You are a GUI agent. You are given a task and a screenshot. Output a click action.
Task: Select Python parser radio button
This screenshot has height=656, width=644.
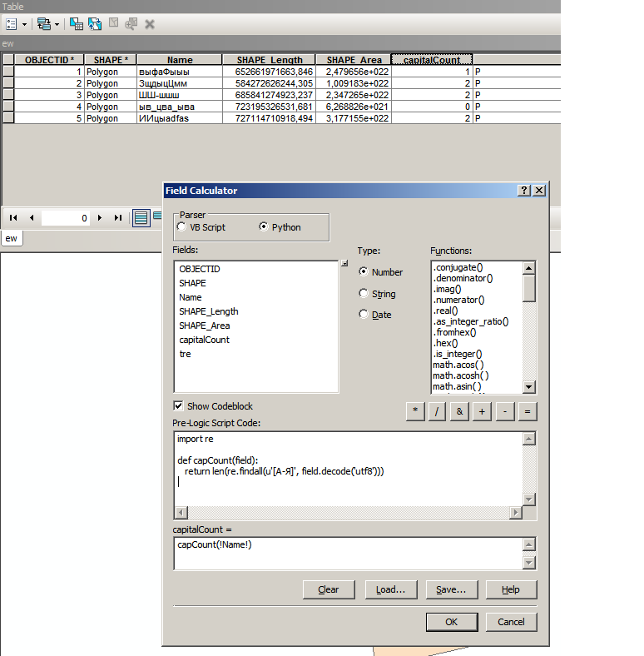[264, 226]
